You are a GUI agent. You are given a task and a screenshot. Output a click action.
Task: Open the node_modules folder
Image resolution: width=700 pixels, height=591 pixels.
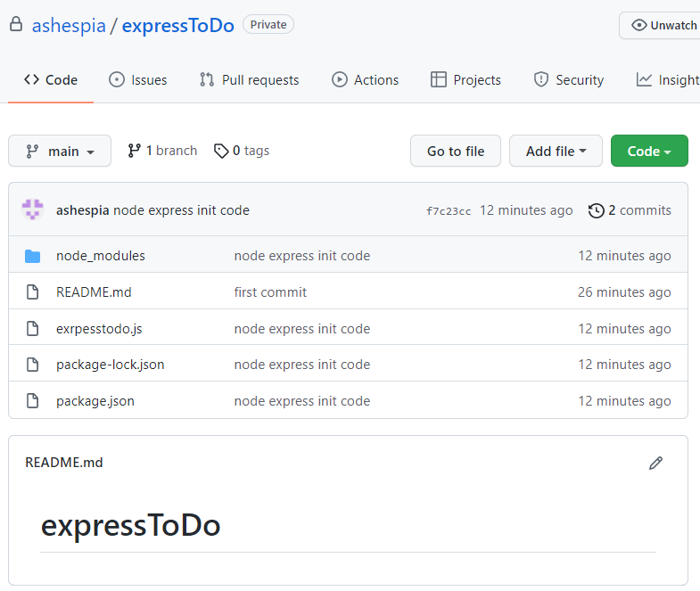(101, 256)
